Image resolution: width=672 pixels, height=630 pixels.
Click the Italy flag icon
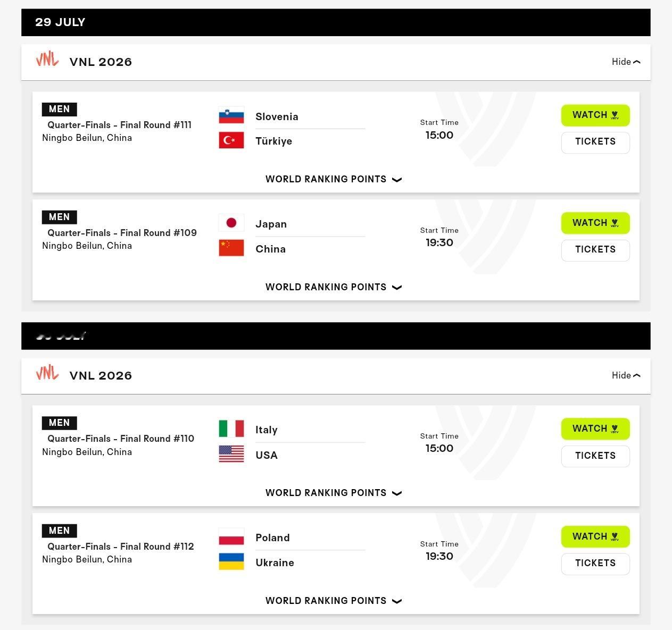tap(231, 429)
